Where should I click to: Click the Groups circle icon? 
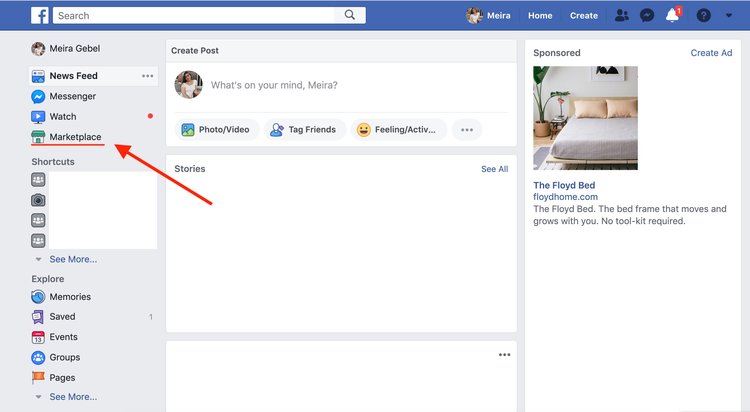coord(38,357)
